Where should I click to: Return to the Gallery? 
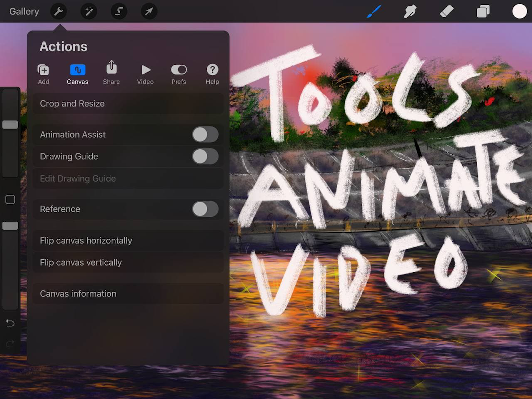(24, 11)
